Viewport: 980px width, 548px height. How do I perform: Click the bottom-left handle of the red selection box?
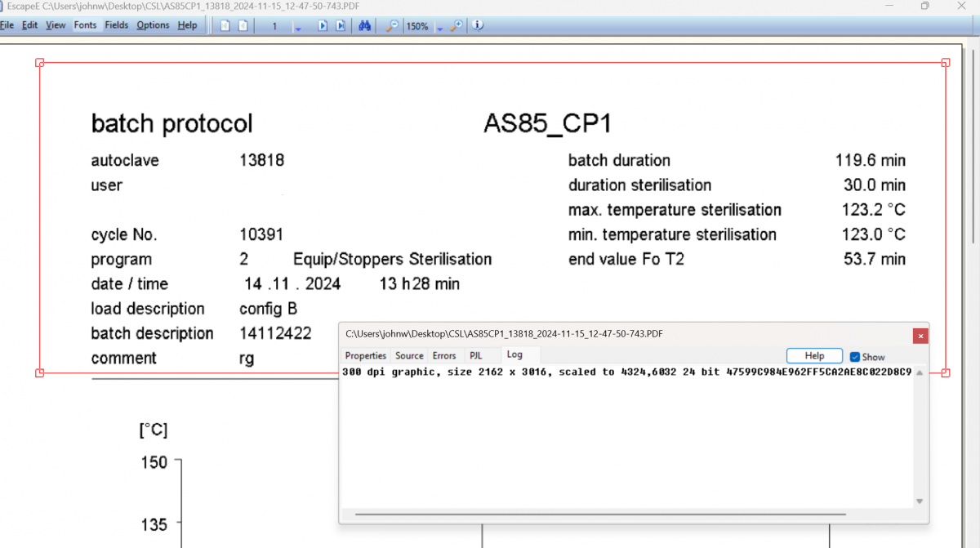[x=40, y=372]
